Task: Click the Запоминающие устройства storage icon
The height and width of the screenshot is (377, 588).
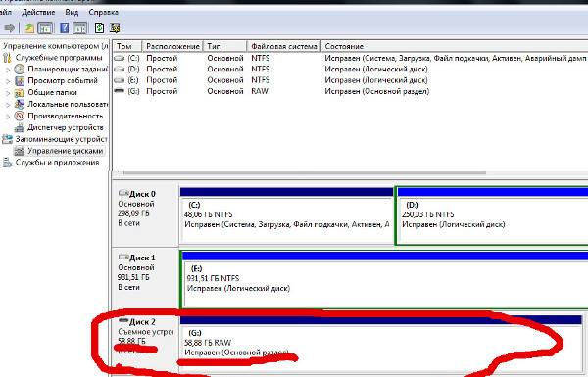Action: pos(7,139)
